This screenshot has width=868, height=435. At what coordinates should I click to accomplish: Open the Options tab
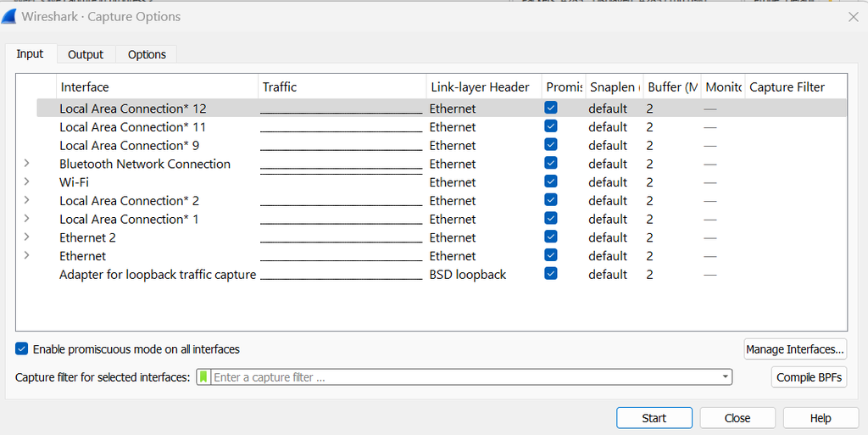147,54
